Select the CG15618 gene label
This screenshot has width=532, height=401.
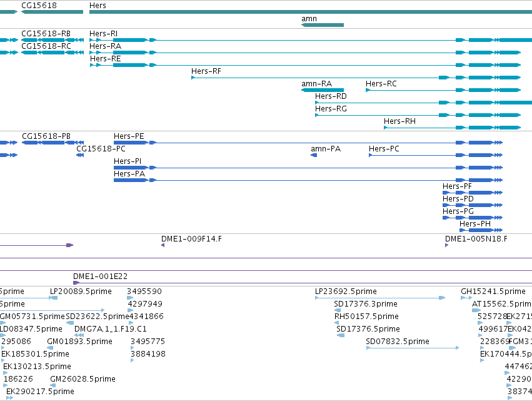(39, 6)
